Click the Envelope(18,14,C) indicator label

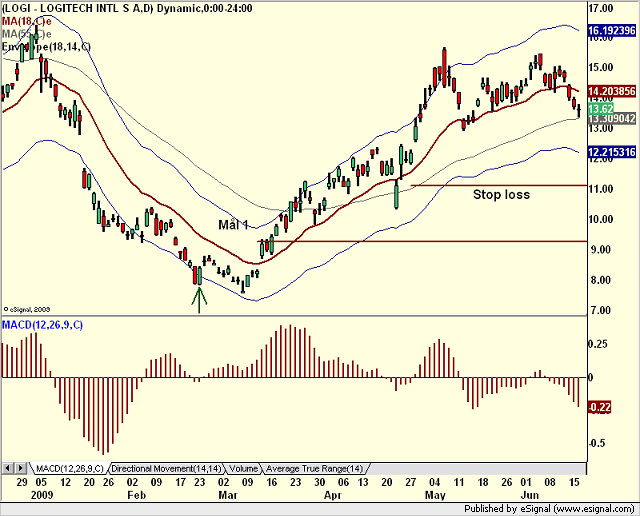(46, 47)
